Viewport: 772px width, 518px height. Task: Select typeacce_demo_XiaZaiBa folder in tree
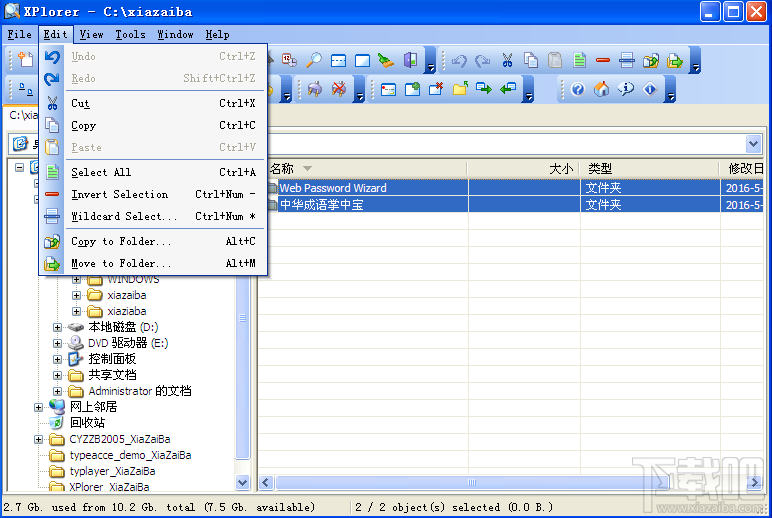pyautogui.click(x=130, y=455)
